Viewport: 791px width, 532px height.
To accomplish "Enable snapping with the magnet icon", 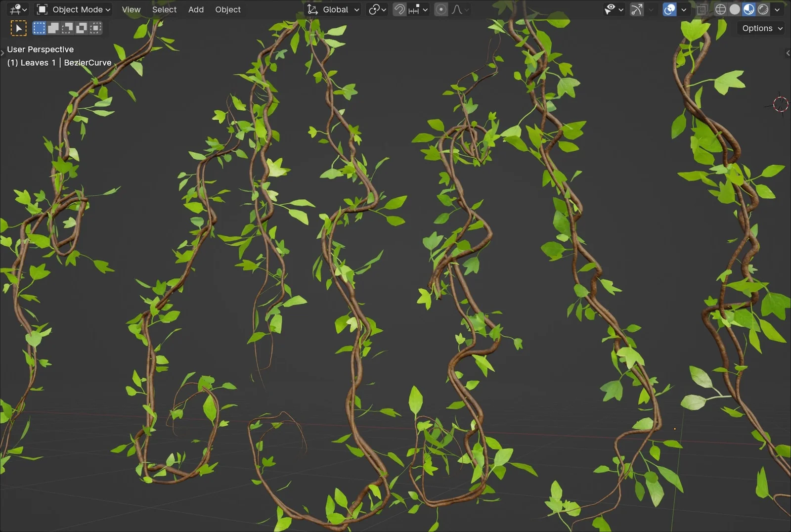I will 399,9.
